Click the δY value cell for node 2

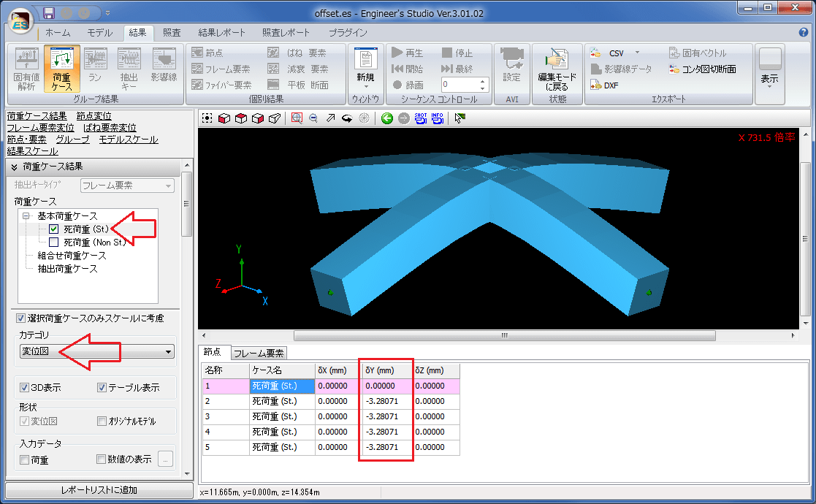pyautogui.click(x=386, y=401)
